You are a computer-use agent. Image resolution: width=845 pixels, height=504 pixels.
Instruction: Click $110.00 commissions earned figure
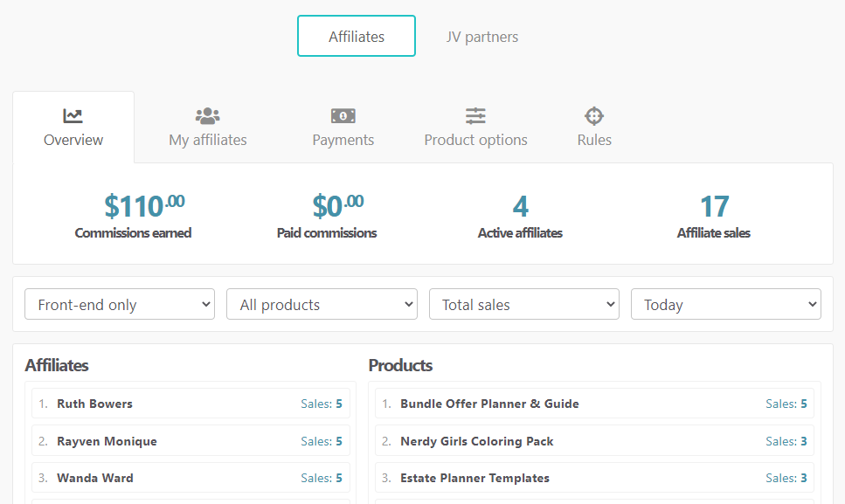click(x=144, y=206)
